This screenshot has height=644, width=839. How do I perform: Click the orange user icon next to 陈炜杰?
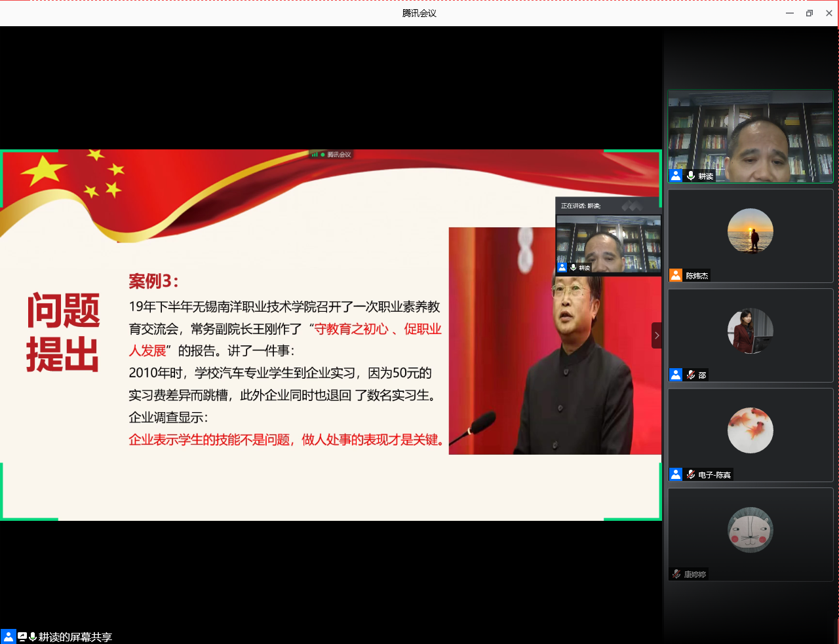[676, 275]
